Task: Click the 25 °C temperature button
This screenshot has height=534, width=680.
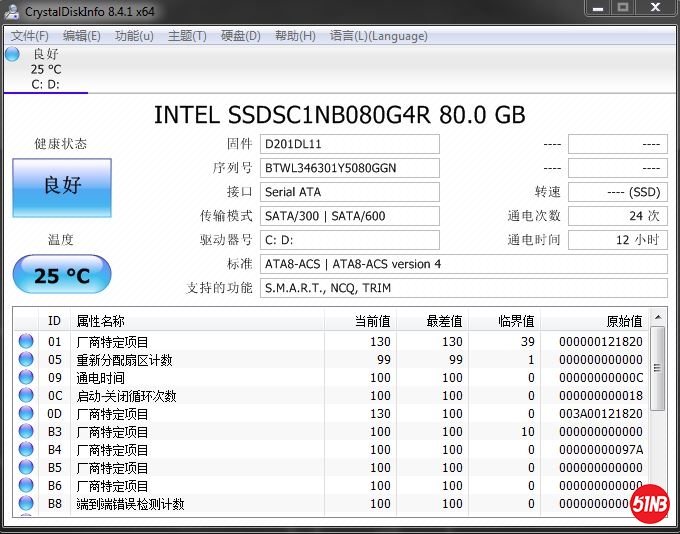Action: [x=62, y=275]
